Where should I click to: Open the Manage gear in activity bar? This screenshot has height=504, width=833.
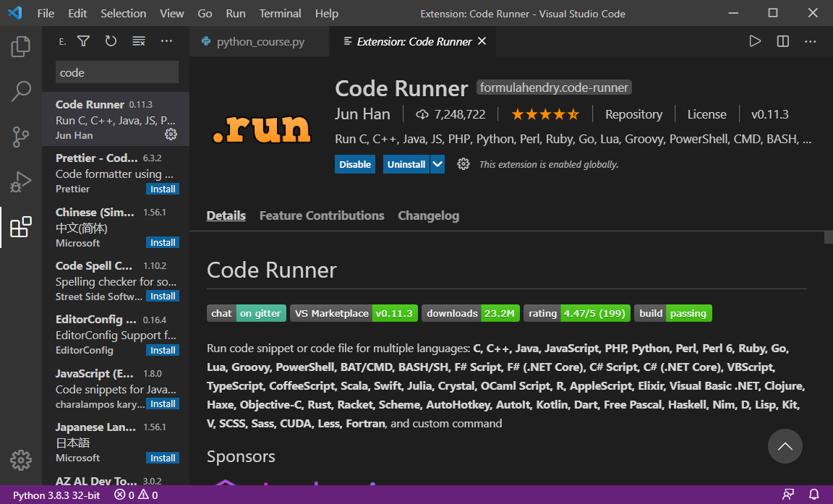[21, 460]
